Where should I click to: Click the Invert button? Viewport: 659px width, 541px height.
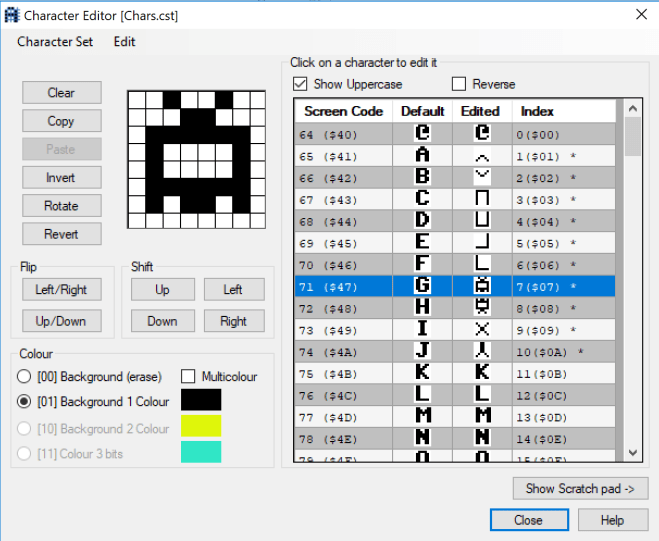62,177
